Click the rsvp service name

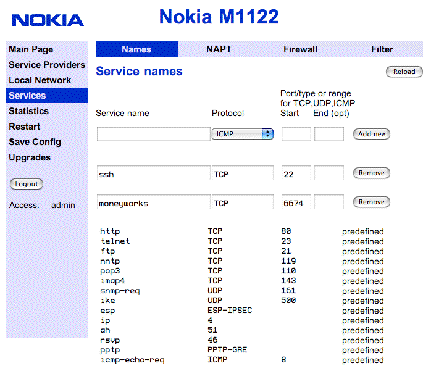pos(110,340)
